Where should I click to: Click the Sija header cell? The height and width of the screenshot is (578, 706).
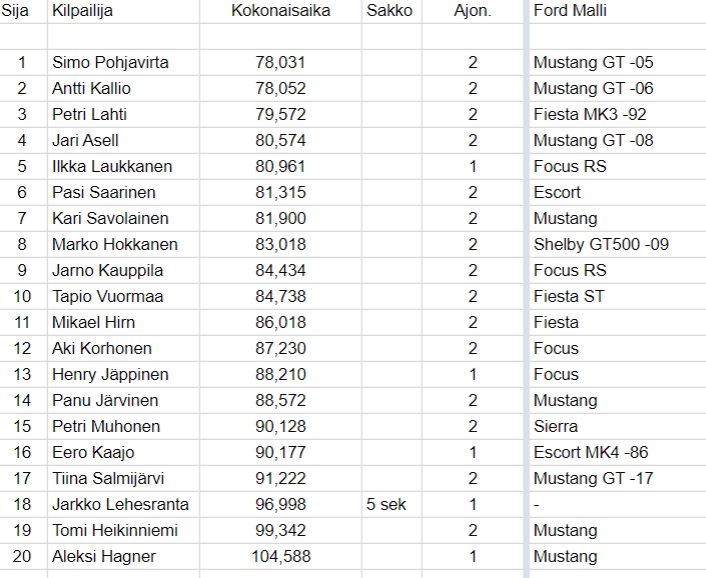point(18,11)
